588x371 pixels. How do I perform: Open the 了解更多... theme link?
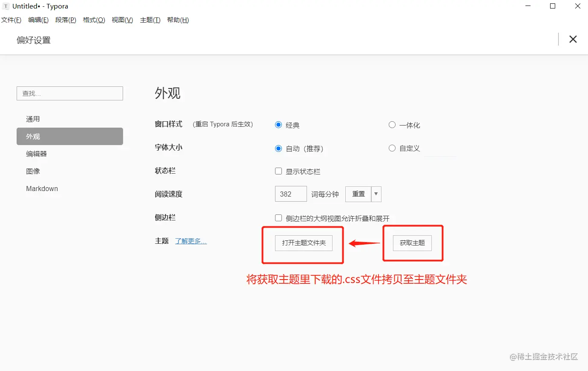191,241
